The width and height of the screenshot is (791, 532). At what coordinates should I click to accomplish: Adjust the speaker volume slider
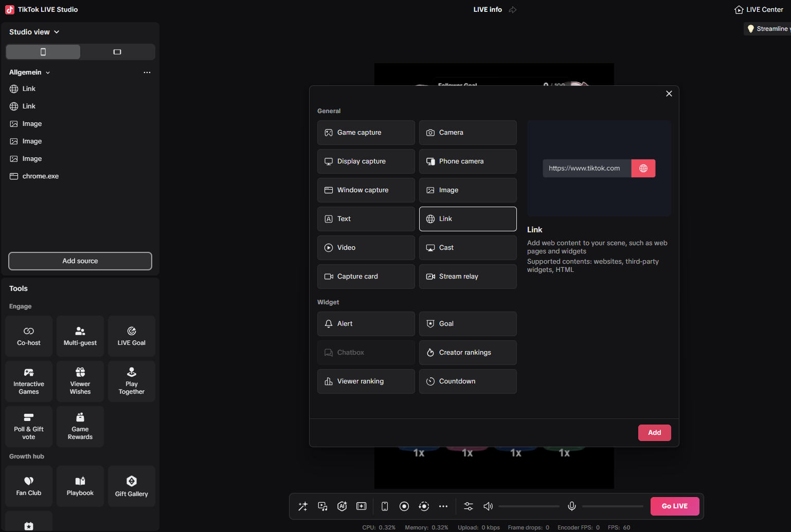(x=529, y=506)
